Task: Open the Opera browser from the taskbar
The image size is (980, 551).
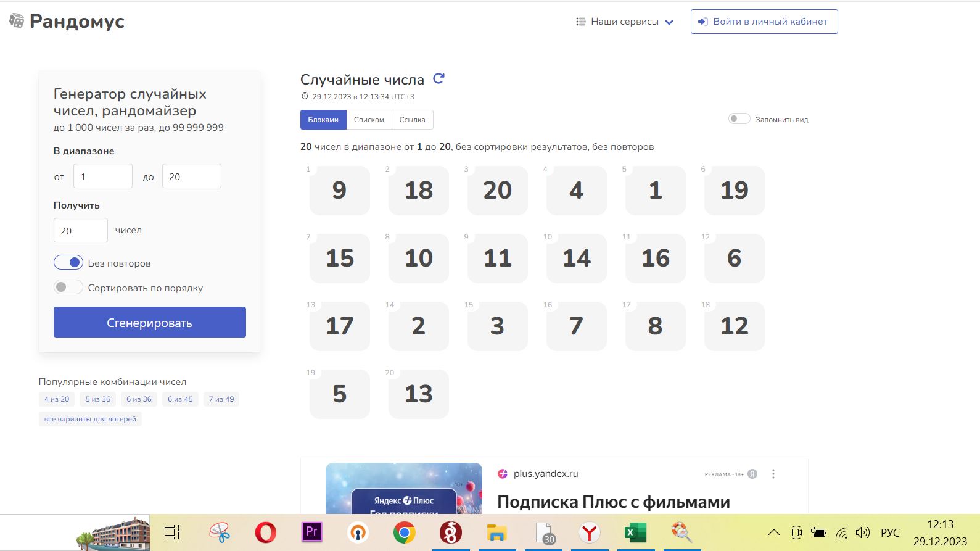Action: [266, 532]
